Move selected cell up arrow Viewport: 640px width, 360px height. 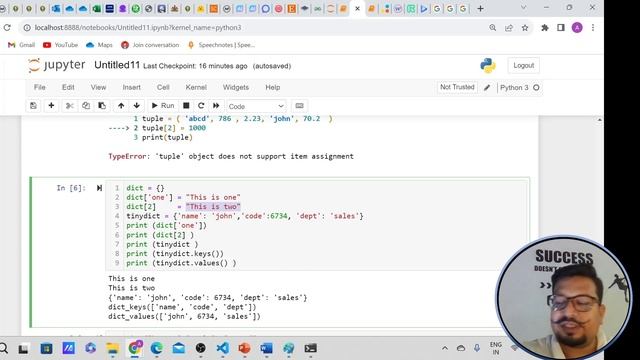coord(121,106)
